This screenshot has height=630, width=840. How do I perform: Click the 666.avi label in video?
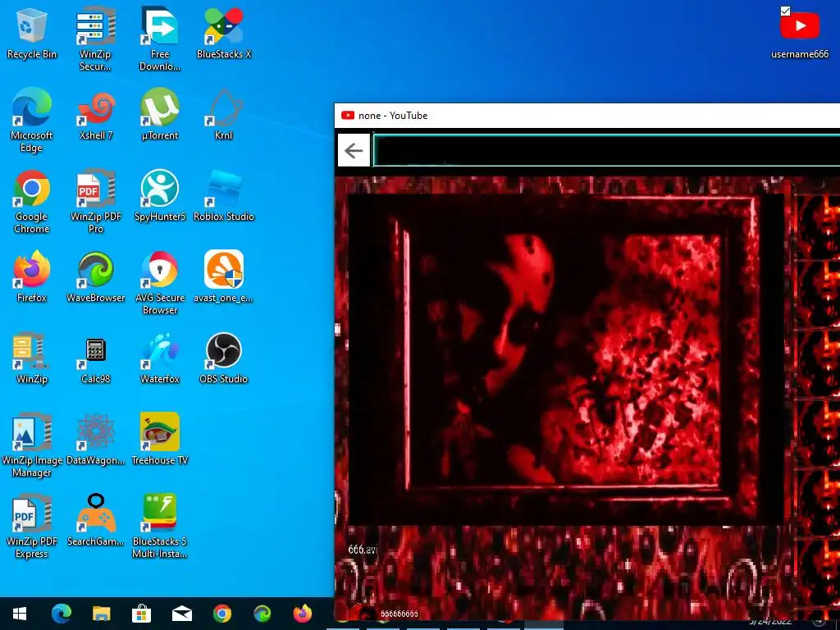363,550
